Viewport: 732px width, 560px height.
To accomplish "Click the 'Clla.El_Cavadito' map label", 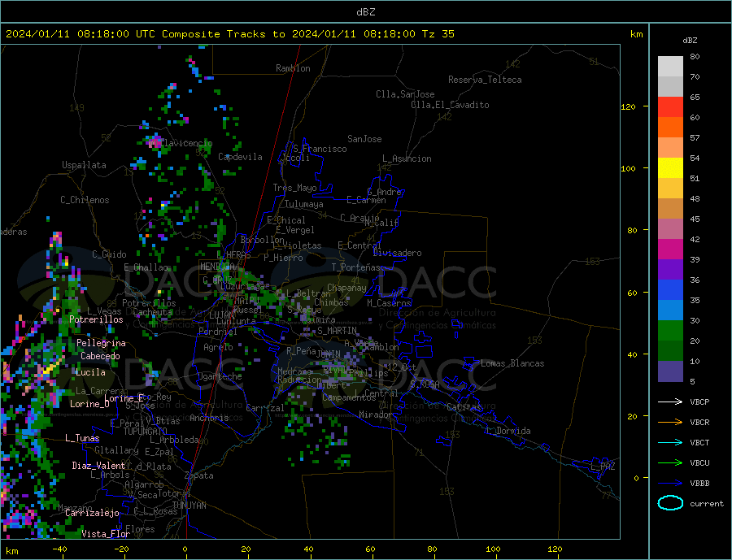I will tap(450, 105).
